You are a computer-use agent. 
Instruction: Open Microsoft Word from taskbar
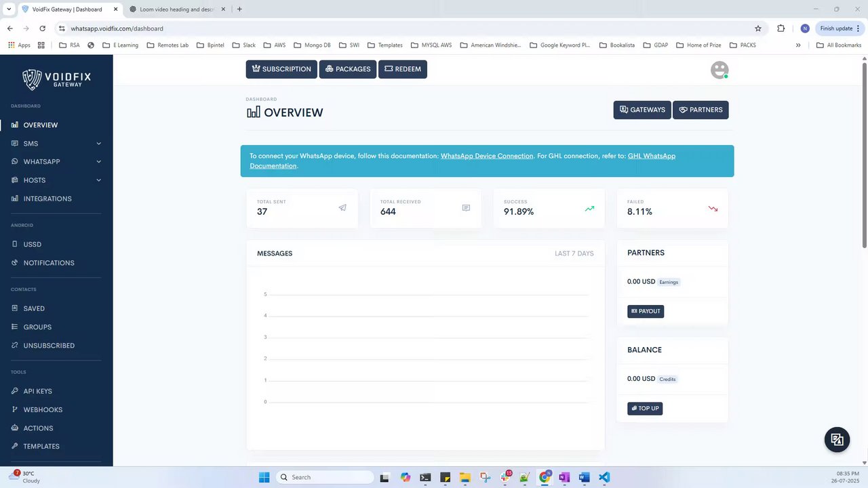584,477
